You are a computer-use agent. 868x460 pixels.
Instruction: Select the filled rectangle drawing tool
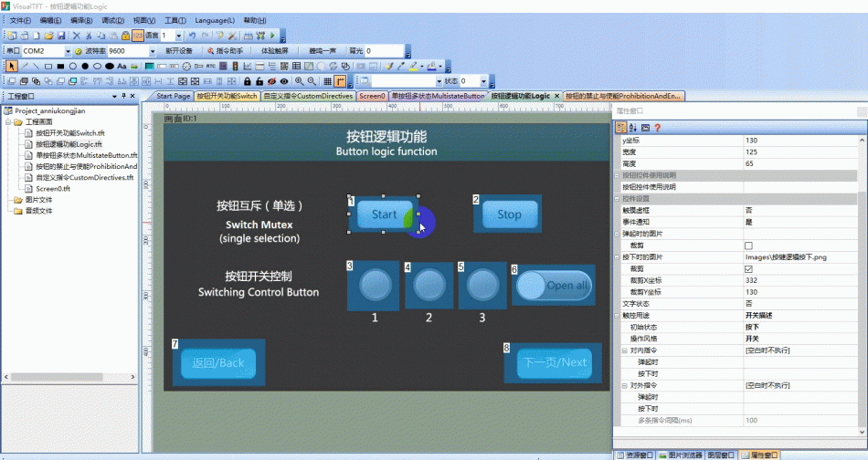pos(60,66)
